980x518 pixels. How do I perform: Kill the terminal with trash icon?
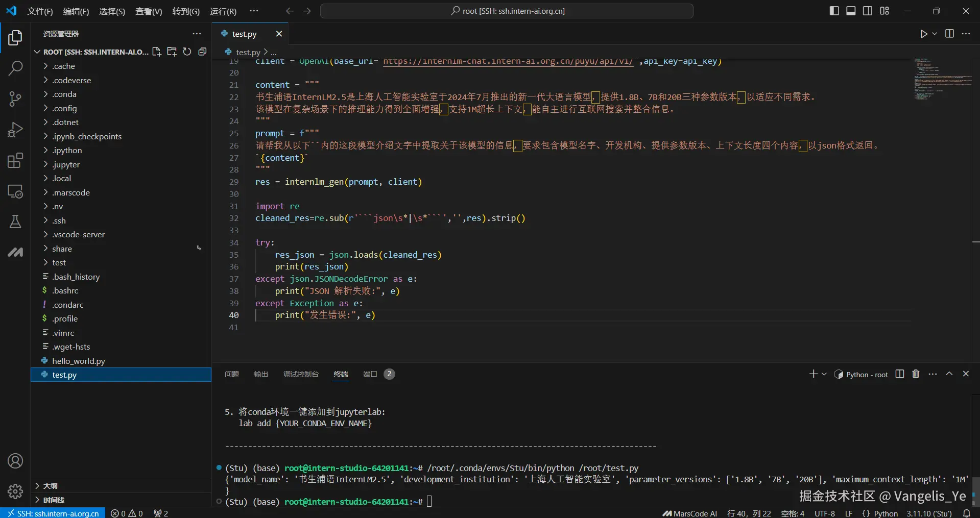916,374
